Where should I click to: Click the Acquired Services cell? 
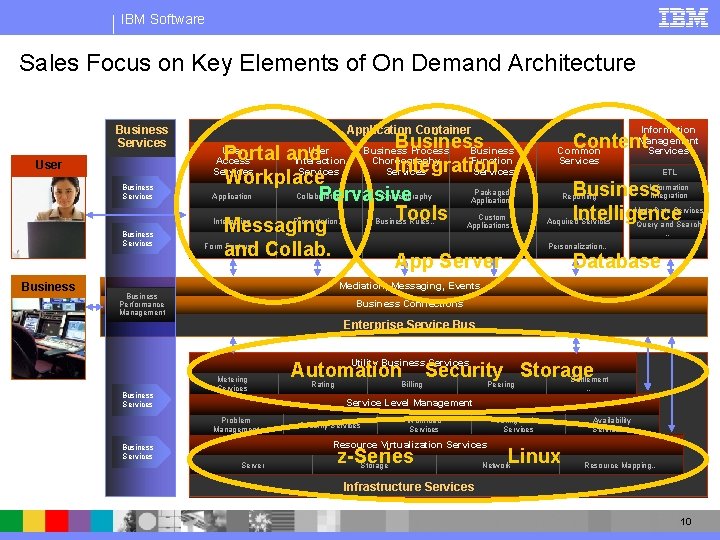pos(578,221)
